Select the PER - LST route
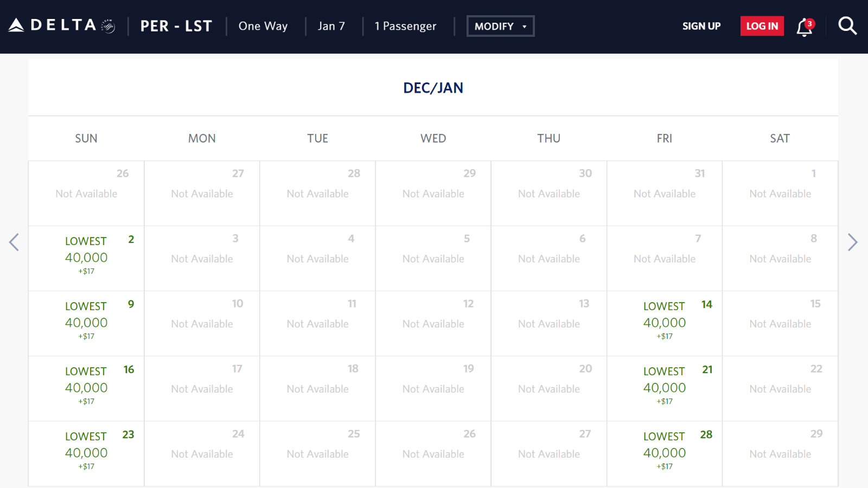 [176, 26]
